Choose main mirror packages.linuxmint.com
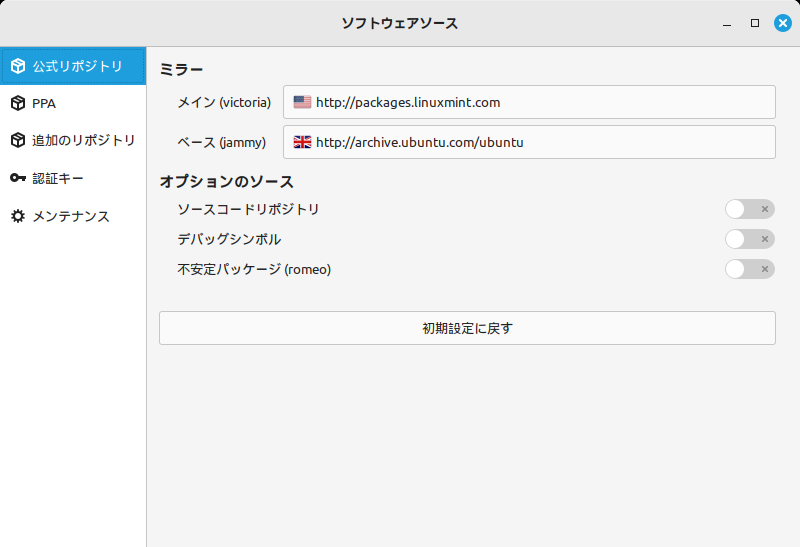Viewport: 800px width, 547px height. [529, 102]
